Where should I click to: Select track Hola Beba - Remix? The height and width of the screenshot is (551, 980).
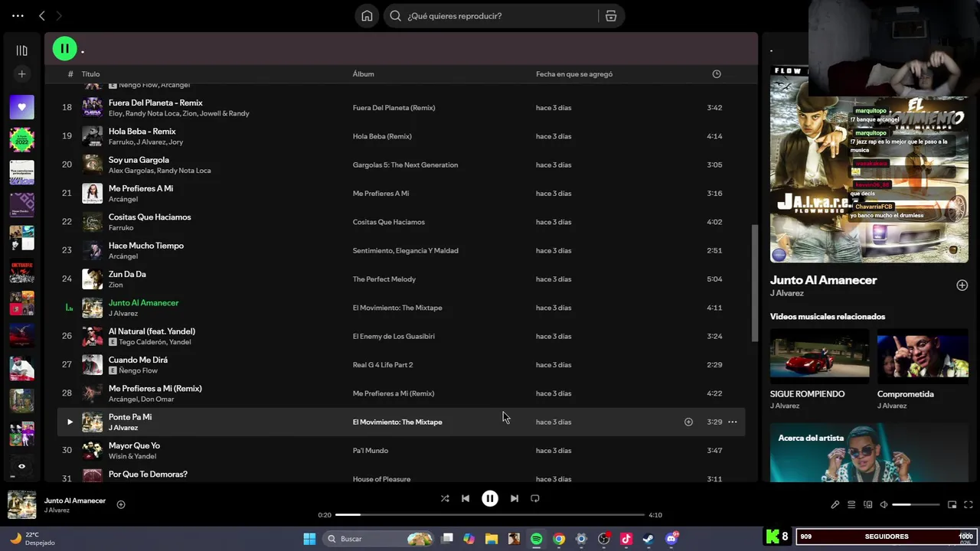(x=142, y=132)
